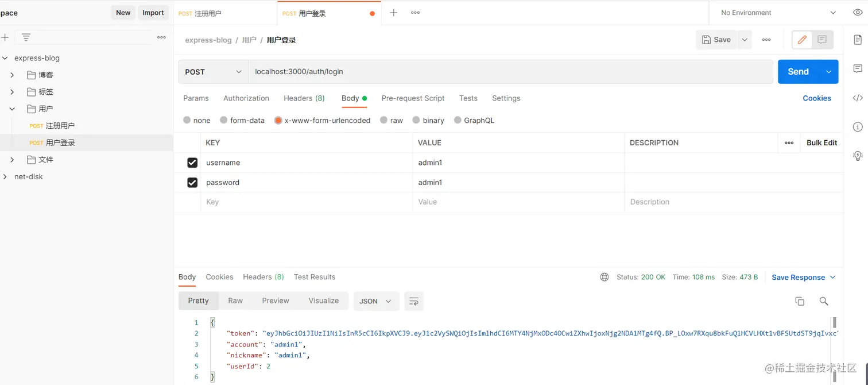The image size is (868, 385).
Task: Click the plus icon in the sidebar
Action: point(5,37)
